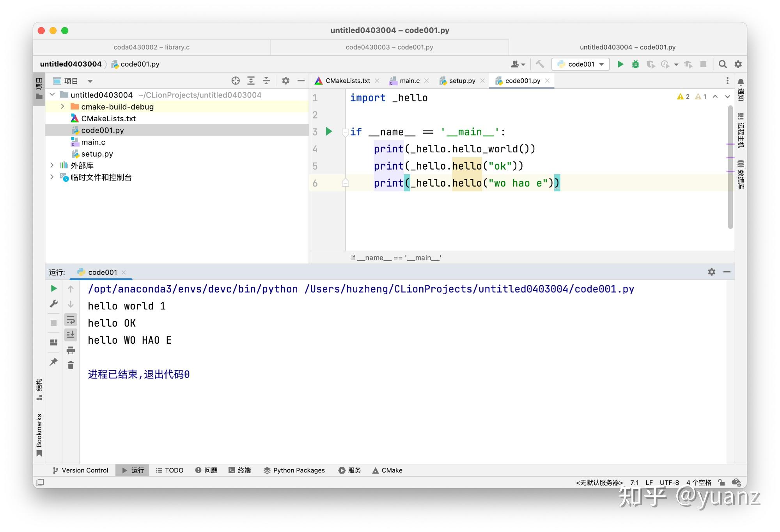Open 问题 problems tool window
The height and width of the screenshot is (532, 780).
[206, 470]
